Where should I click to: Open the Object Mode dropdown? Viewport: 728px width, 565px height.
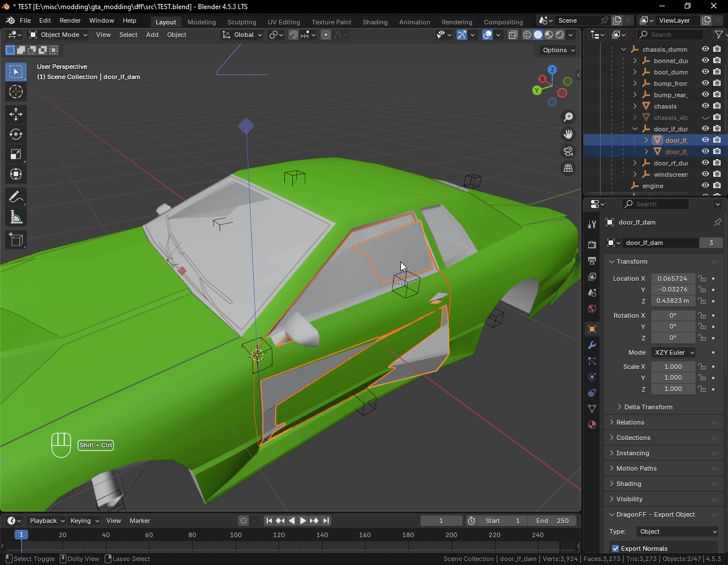point(59,35)
